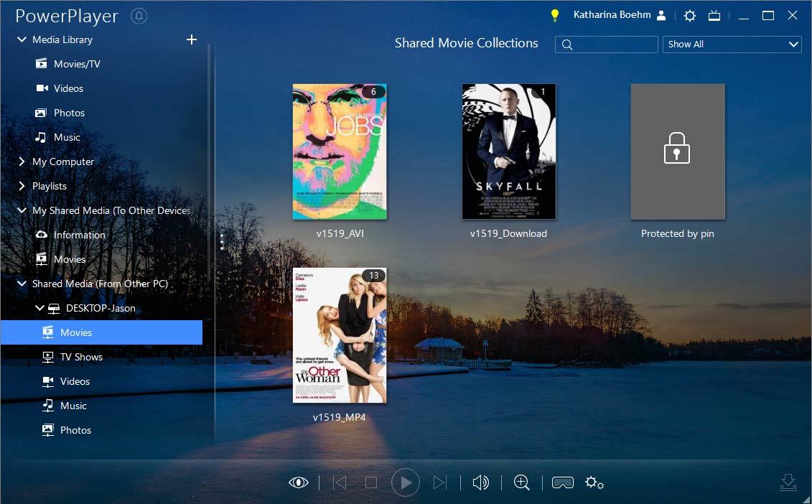Open player settings gear in bottom bar
812x504 pixels.
point(594,482)
